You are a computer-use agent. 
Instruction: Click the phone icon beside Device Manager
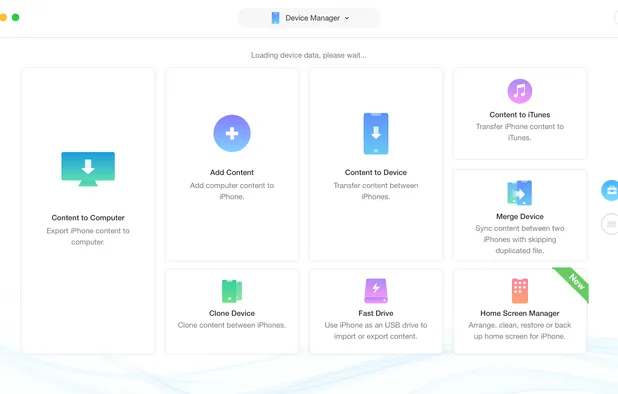coord(275,18)
